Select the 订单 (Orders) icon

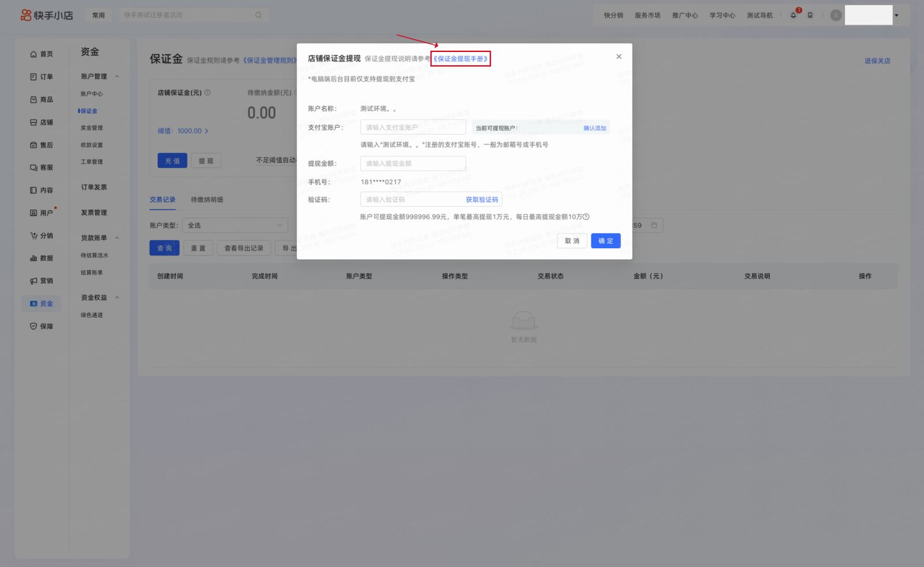(34, 76)
